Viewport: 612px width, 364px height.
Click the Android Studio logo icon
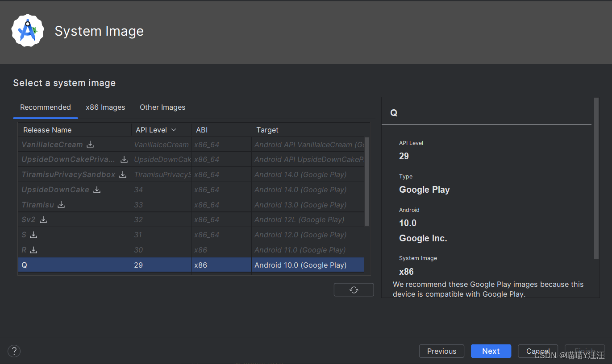[28, 30]
